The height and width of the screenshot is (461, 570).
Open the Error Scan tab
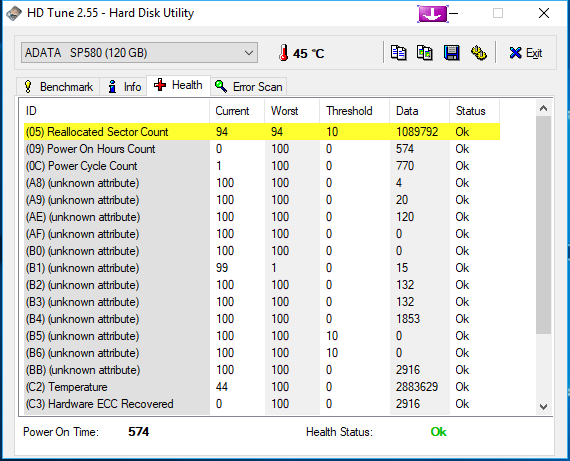pos(249,87)
